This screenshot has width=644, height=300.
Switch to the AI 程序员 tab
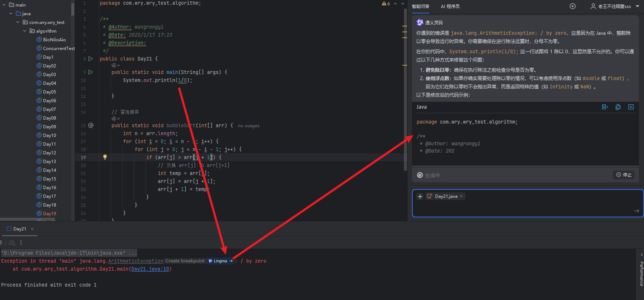450,7
